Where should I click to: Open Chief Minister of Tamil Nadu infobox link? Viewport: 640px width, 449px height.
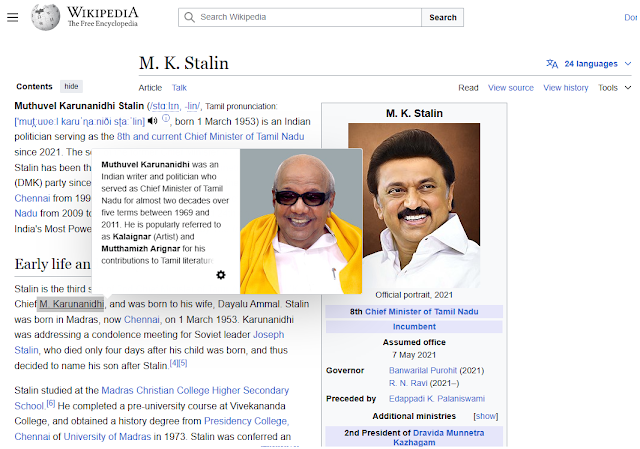pos(422,312)
